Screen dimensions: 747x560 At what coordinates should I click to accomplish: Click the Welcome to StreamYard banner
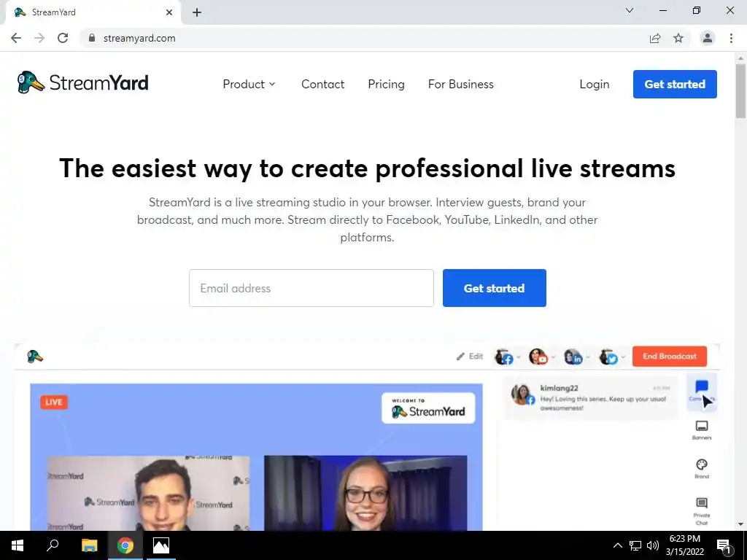[427, 408]
